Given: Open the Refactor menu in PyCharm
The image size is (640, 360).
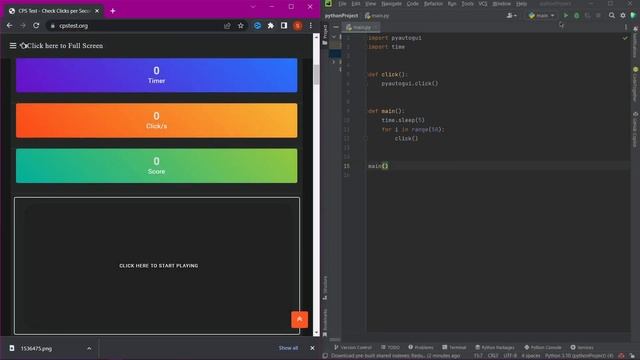Looking at the screenshot, I should 433,4.
